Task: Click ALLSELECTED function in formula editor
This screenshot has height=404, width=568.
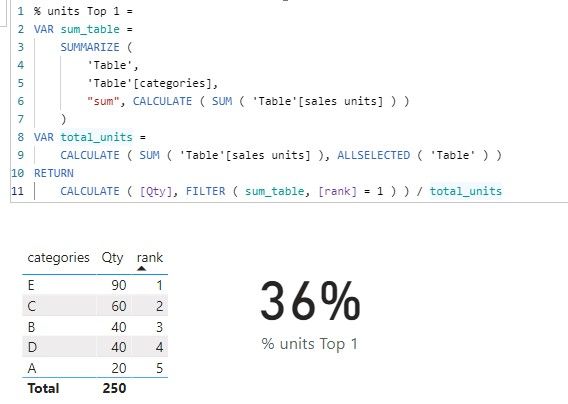Action: coord(373,155)
